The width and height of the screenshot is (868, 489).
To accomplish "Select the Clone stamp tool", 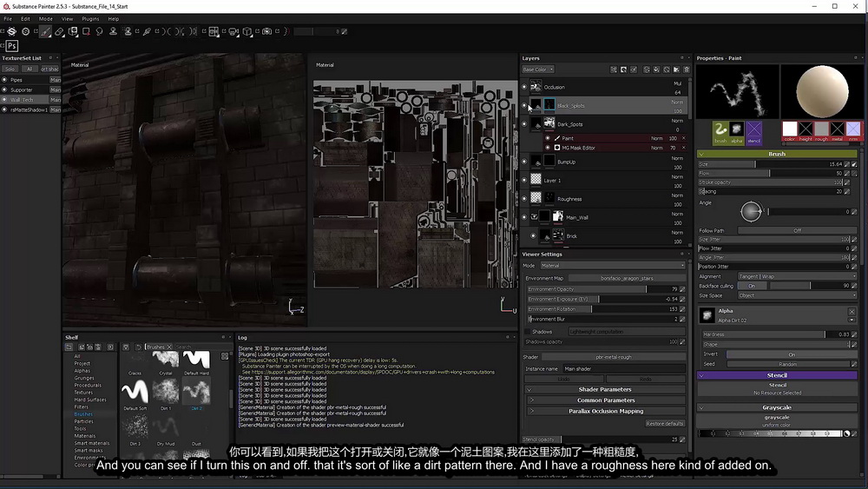I will [x=113, y=31].
